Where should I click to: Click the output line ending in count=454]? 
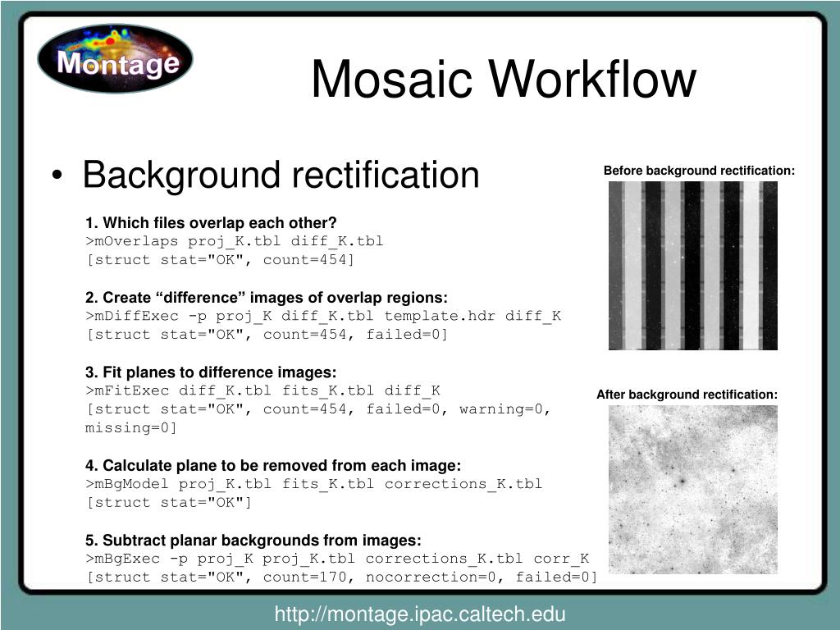coord(220,260)
